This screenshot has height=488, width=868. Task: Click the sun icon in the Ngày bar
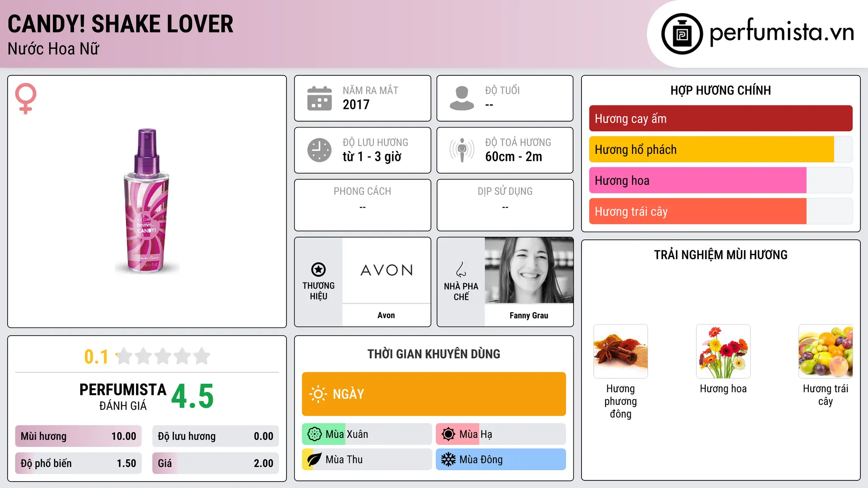click(x=318, y=394)
